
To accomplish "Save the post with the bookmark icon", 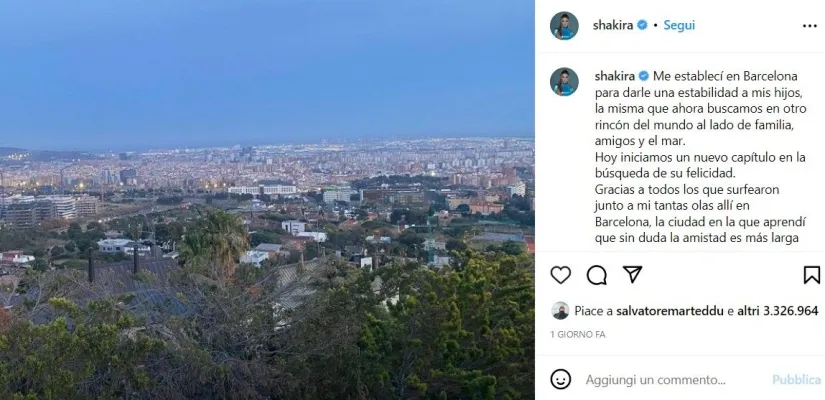I will (x=811, y=275).
